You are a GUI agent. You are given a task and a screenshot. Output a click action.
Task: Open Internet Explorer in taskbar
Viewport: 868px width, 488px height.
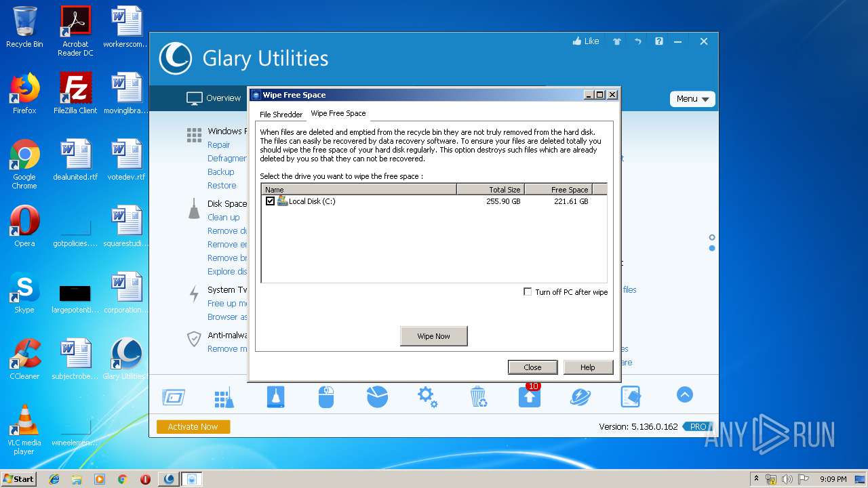[x=54, y=479]
